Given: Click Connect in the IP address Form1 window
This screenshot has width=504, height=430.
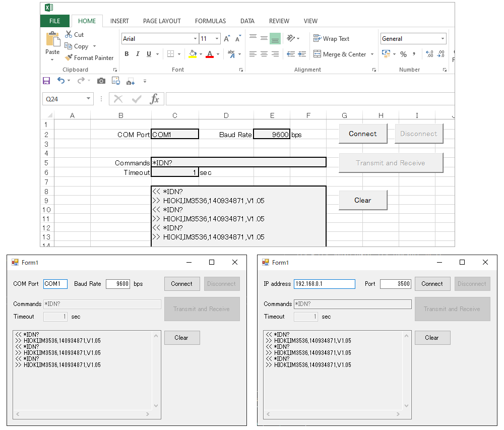Looking at the screenshot, I should pos(432,284).
